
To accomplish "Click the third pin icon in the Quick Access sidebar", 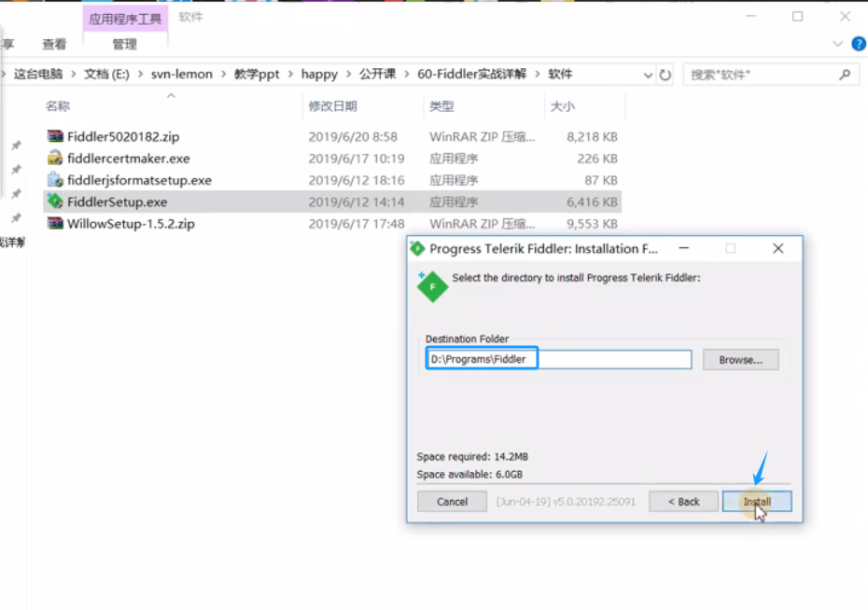I will click(16, 194).
